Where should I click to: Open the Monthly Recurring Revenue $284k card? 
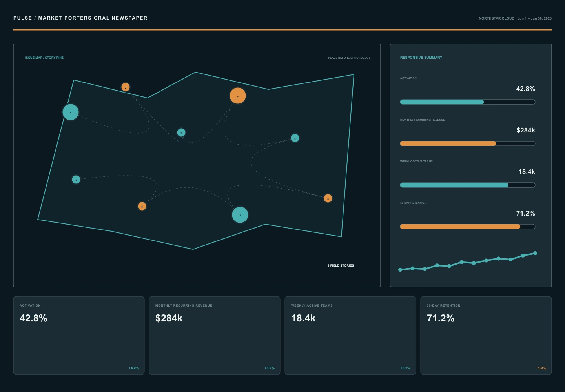click(215, 336)
